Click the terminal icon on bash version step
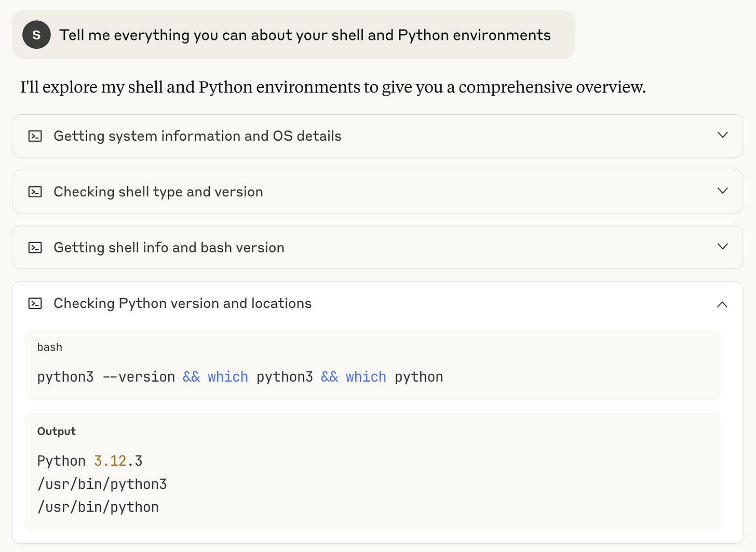756x552 pixels. [x=35, y=247]
